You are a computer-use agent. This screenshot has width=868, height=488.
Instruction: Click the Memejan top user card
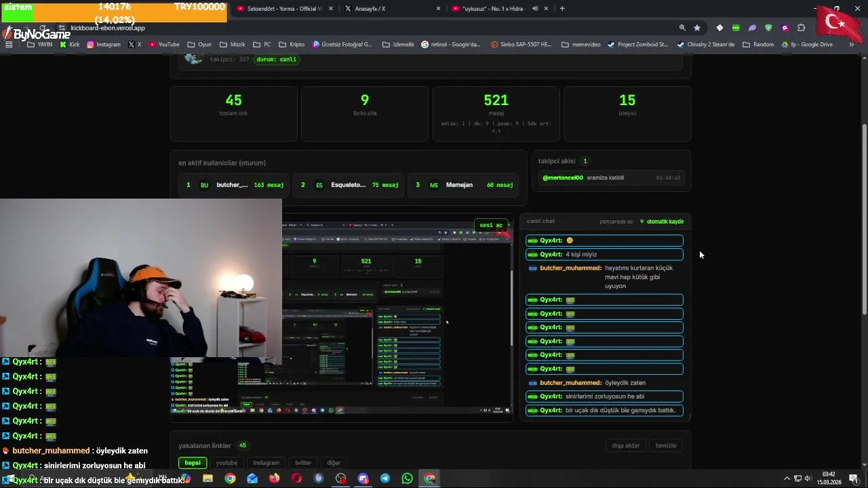coord(465,185)
